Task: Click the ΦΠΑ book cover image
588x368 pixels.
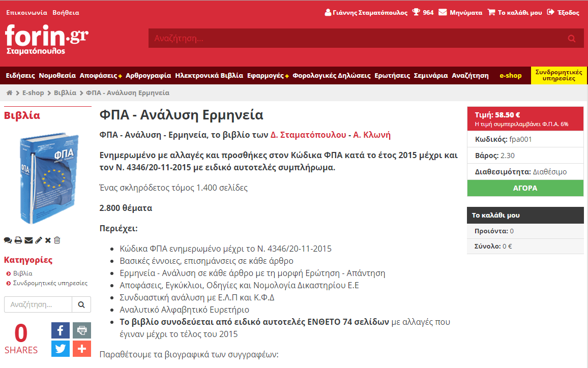Action: click(x=48, y=177)
